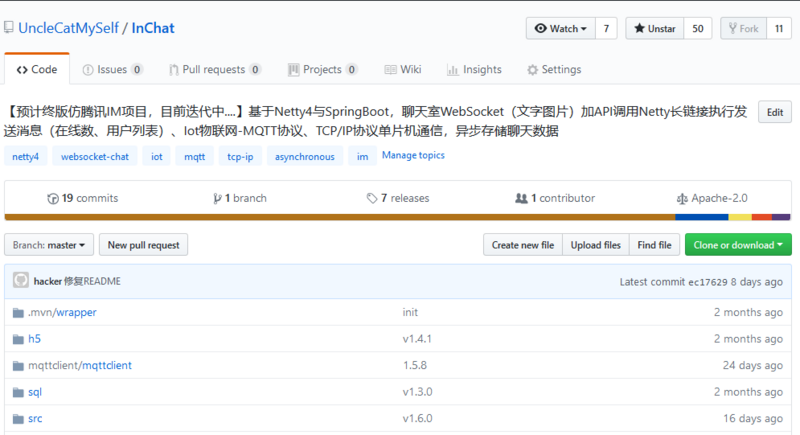Select the tcp-ip topic tag
Viewport: 800px width, 435px height.
[x=240, y=157]
